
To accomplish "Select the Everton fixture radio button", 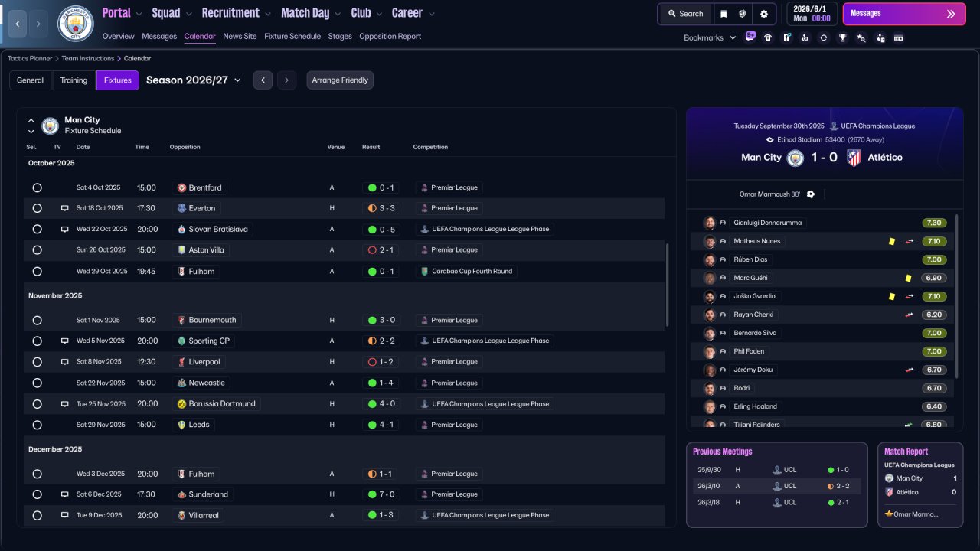I will tap(37, 208).
